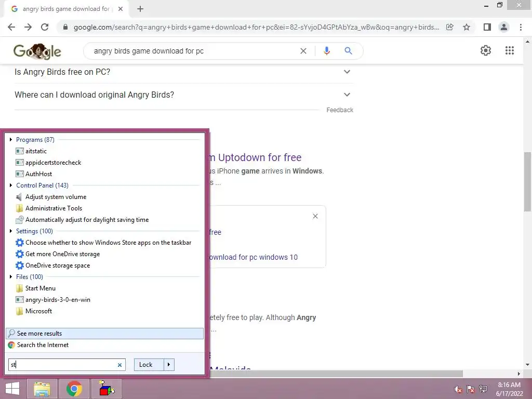Open a new Chrome tab
This screenshot has width=532, height=399.
tap(140, 9)
